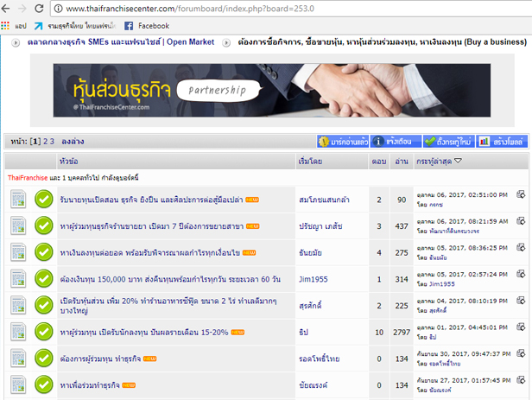Image resolution: width=532 pixels, height=400 pixels.
Task: Click NEW badge on หาเพื่อร่วมทำธุรกิจ topic
Action: [129, 385]
